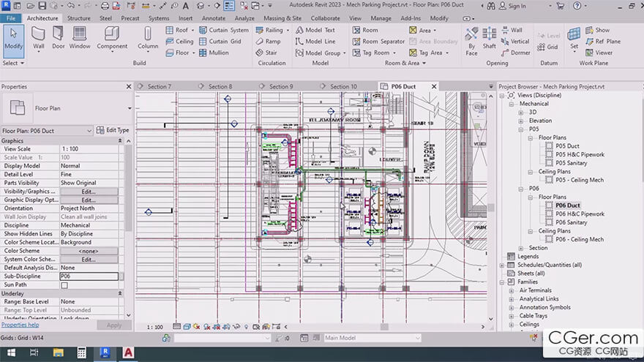Select the Mullion tool
Viewport: 644px width, 362px height.
click(214, 53)
